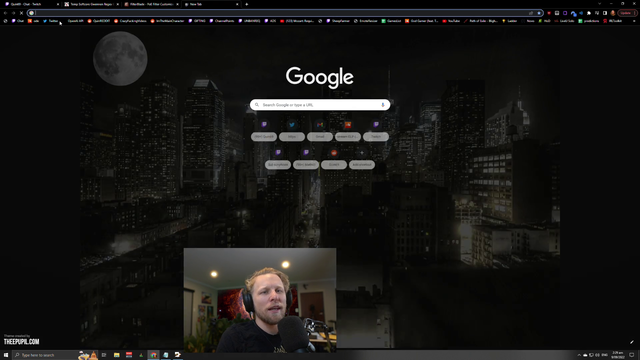
Task: Show hidden bookmarks overflow chevron
Action: click(634, 21)
